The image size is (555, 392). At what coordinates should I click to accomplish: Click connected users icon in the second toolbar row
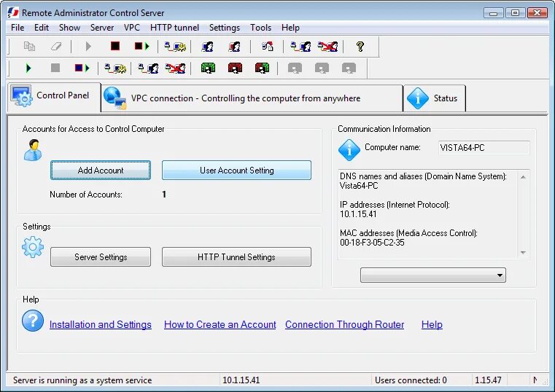tap(148, 68)
